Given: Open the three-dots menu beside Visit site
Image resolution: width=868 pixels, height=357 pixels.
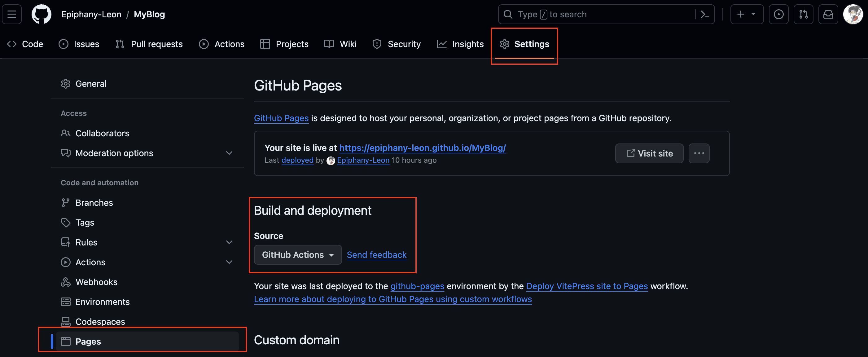Looking at the screenshot, I should point(699,154).
